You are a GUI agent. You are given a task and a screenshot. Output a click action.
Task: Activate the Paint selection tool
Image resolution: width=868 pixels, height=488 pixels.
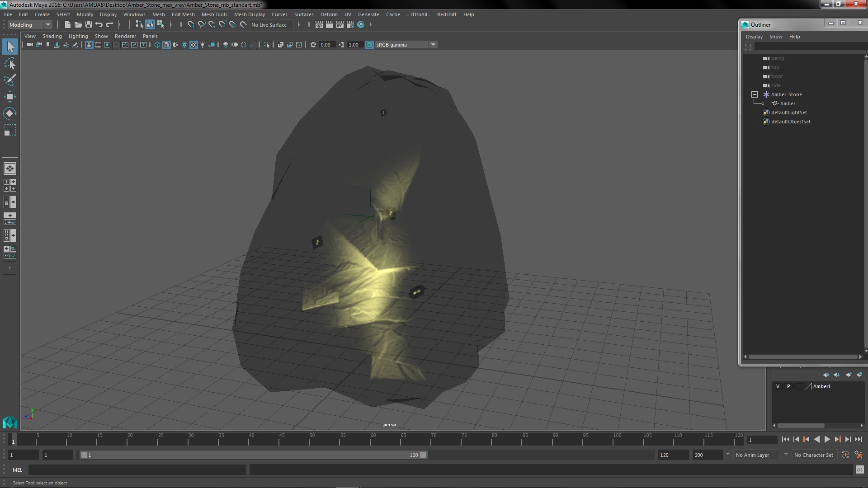[x=10, y=80]
